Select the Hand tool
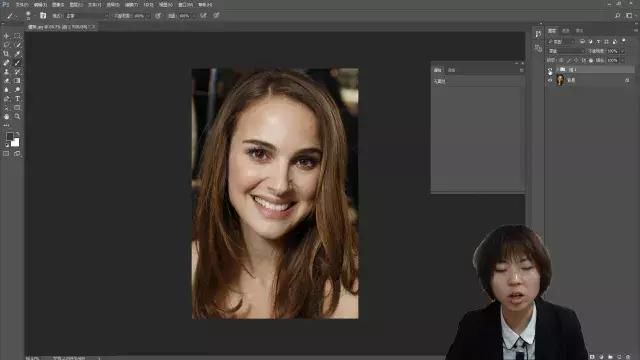Viewport: 640px width, 360px height. pos(6,117)
